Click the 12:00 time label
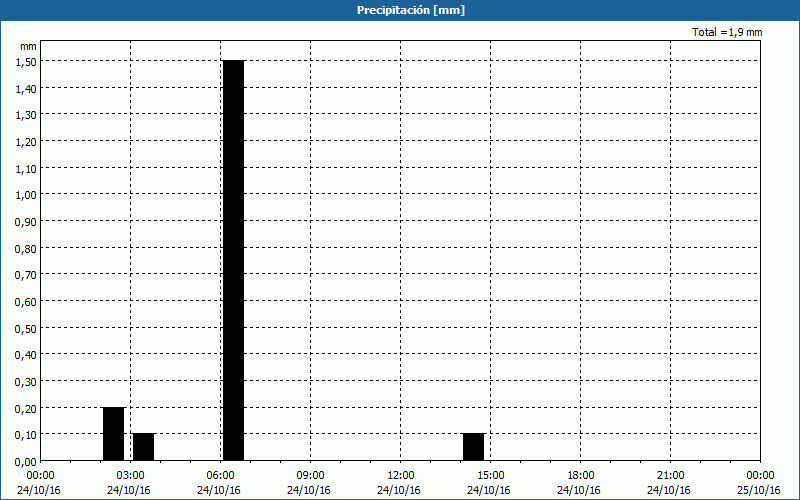800x500 pixels. tap(401, 476)
